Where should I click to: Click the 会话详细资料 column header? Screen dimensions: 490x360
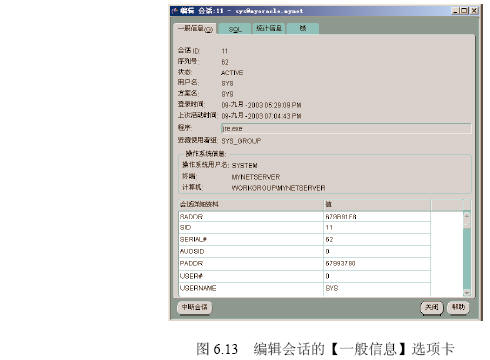click(x=251, y=204)
